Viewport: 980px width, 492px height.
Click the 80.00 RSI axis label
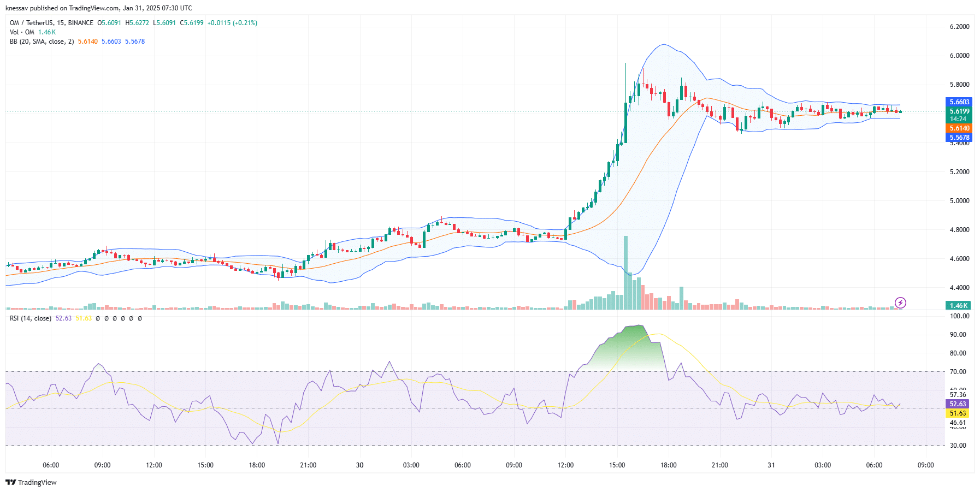[958, 353]
